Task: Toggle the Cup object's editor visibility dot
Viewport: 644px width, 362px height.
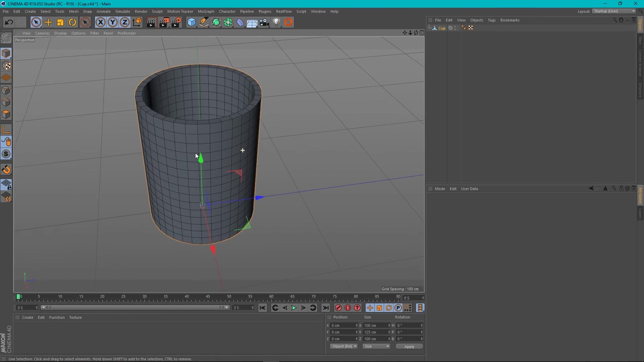Action: tap(455, 27)
